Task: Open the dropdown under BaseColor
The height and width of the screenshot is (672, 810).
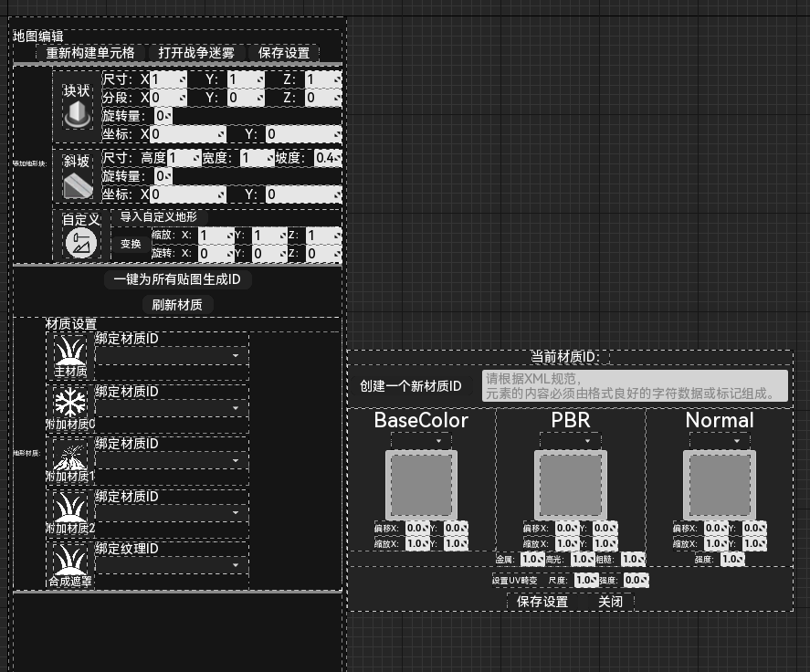Action: (421, 440)
